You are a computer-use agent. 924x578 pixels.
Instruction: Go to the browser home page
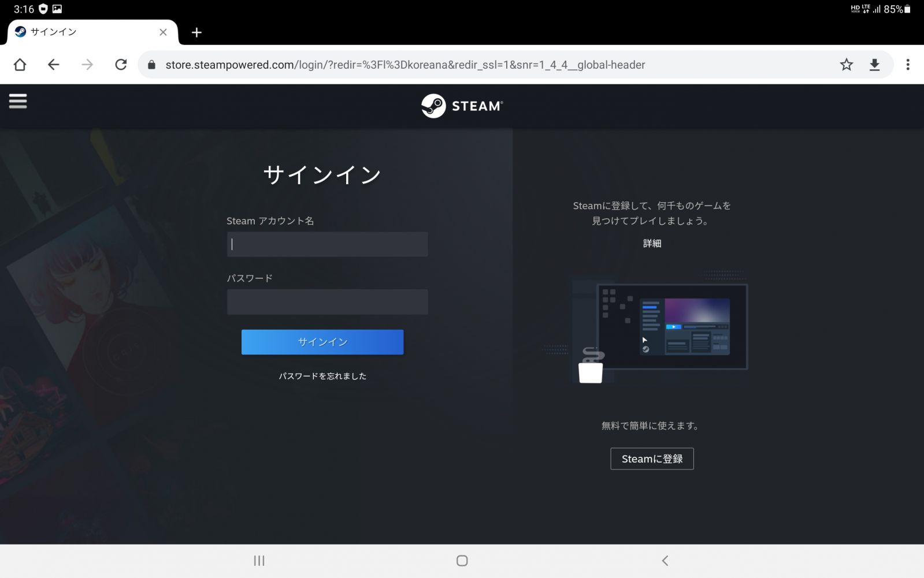pyautogui.click(x=20, y=65)
